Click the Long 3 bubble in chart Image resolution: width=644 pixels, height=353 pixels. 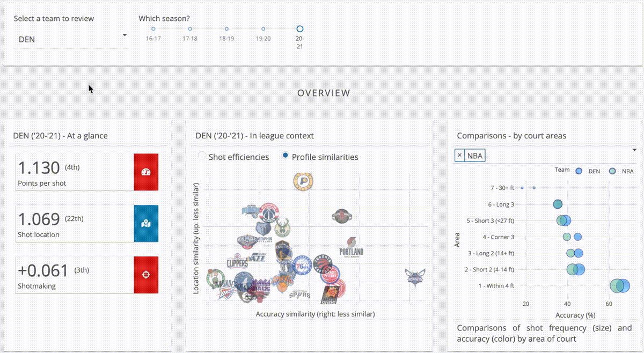(558, 204)
